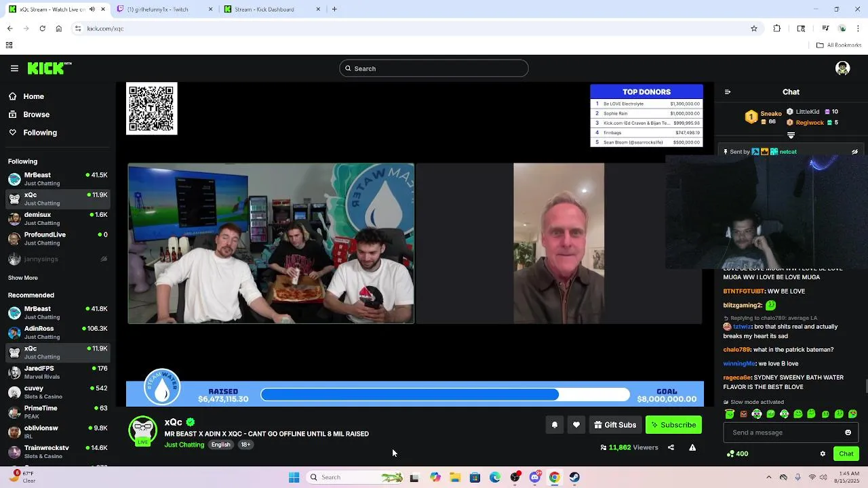Viewport: 868px width, 488px height.
Task: Click the Kick logo
Action: click(50, 68)
